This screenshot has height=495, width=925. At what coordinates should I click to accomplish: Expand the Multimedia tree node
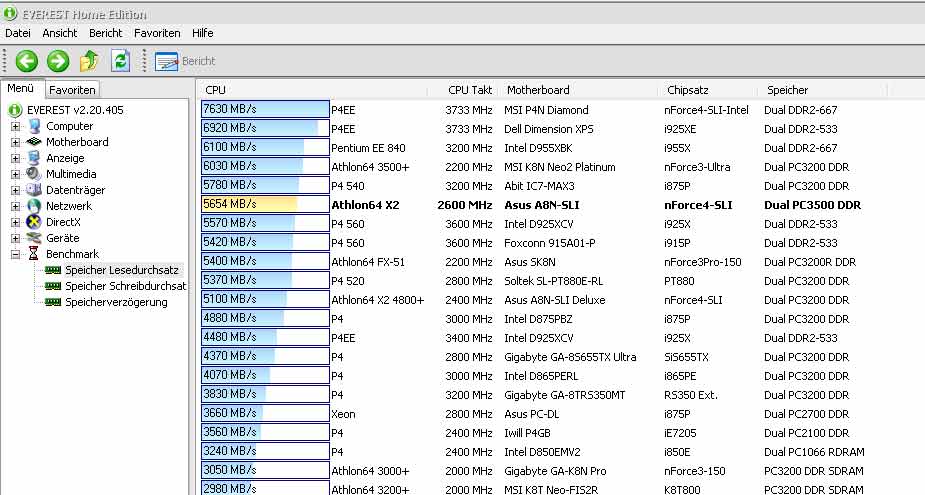click(15, 174)
